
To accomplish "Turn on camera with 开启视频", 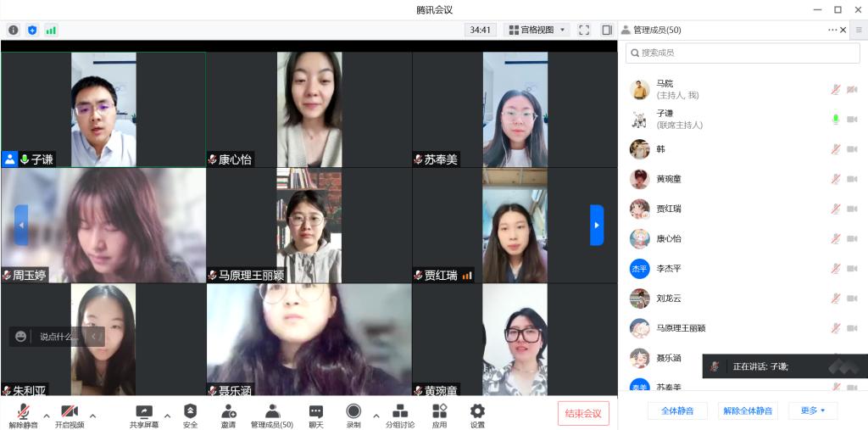I will tap(70, 415).
